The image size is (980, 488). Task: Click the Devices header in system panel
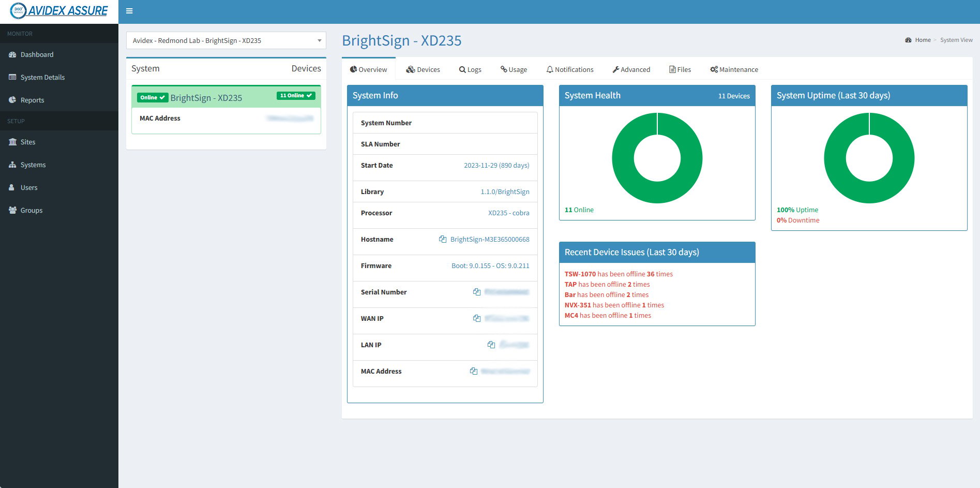point(306,68)
